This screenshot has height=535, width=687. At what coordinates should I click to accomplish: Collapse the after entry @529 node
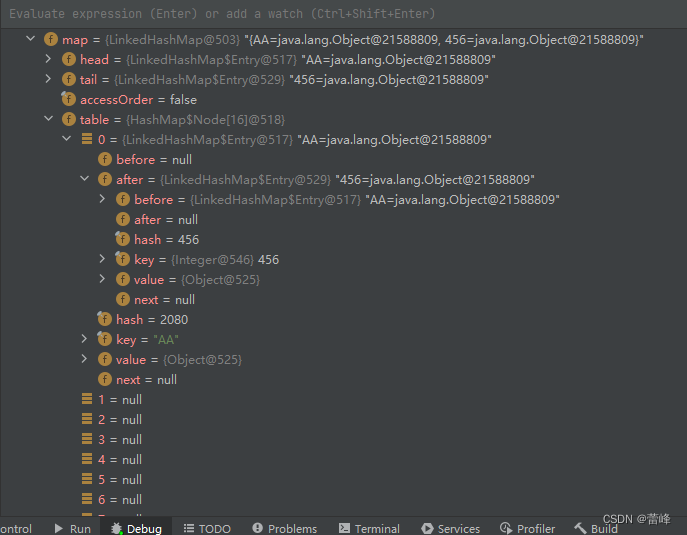pyautogui.click(x=85, y=179)
